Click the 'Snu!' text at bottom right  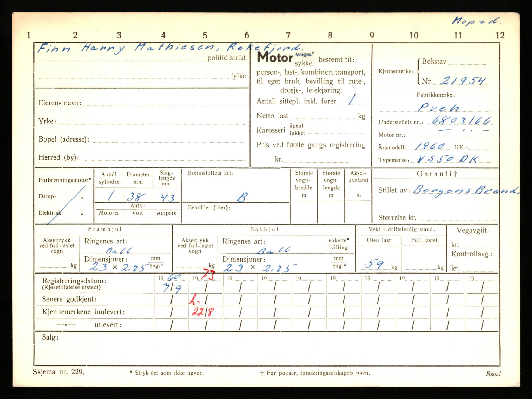493,374
